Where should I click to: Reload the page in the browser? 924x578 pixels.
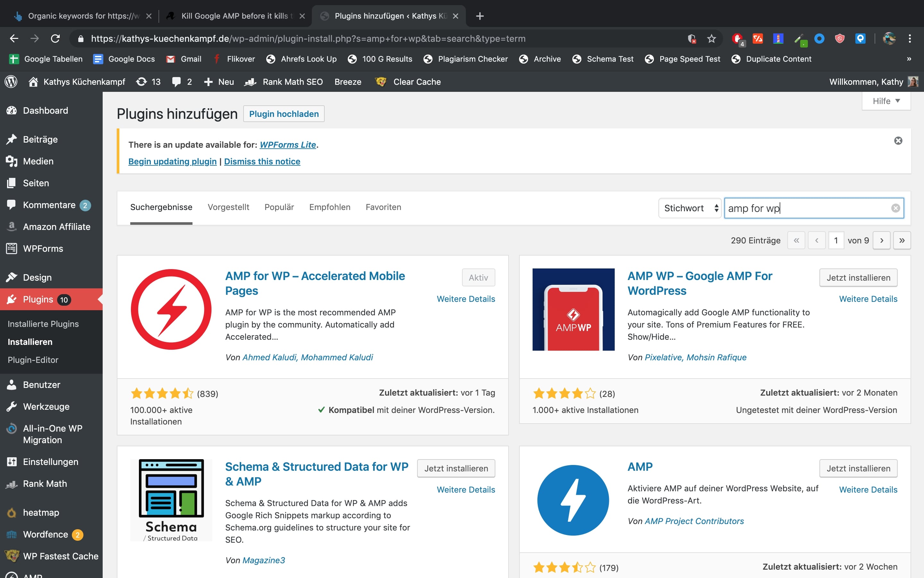pos(56,39)
